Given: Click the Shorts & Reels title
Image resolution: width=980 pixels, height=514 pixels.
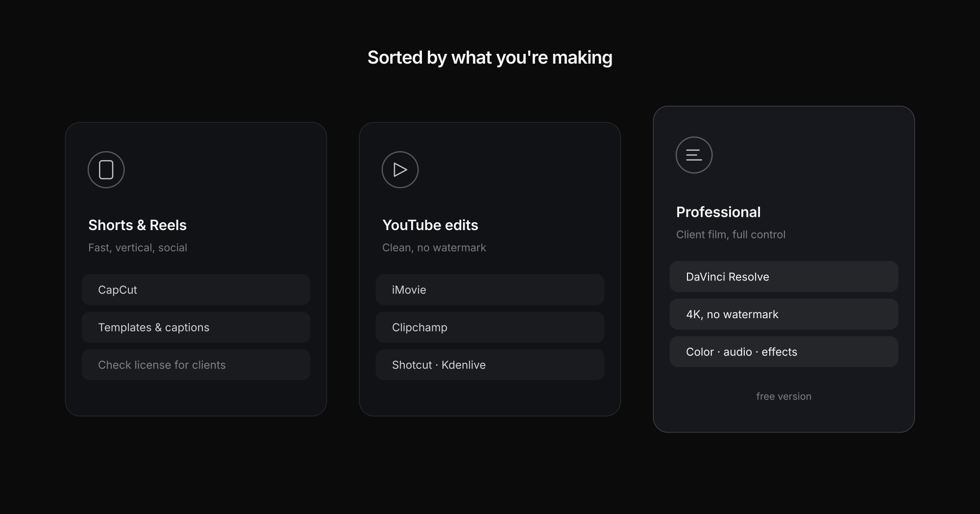Looking at the screenshot, I should click(x=137, y=225).
